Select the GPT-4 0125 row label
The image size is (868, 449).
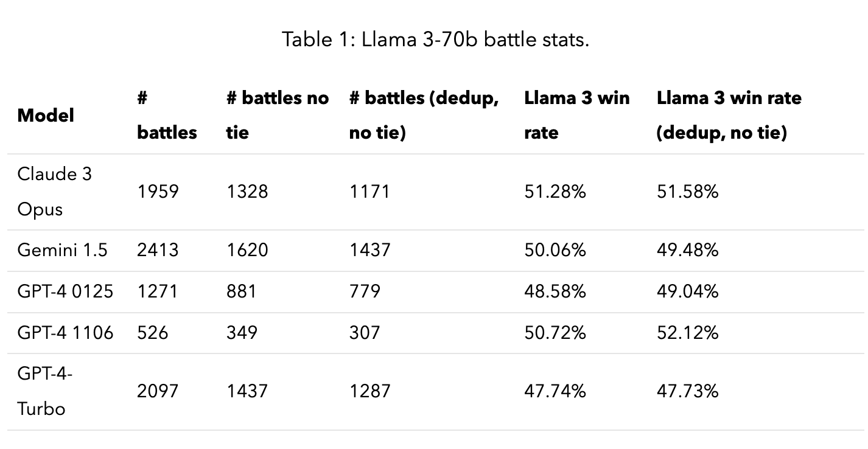65,291
